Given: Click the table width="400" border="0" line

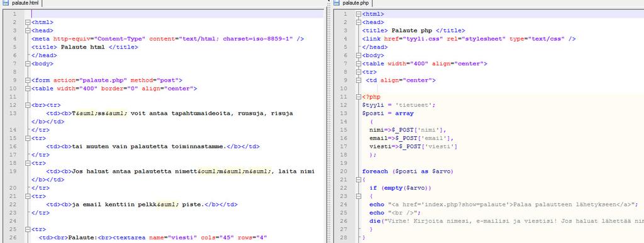Looking at the screenshot, I should pyautogui.click(x=114, y=89).
